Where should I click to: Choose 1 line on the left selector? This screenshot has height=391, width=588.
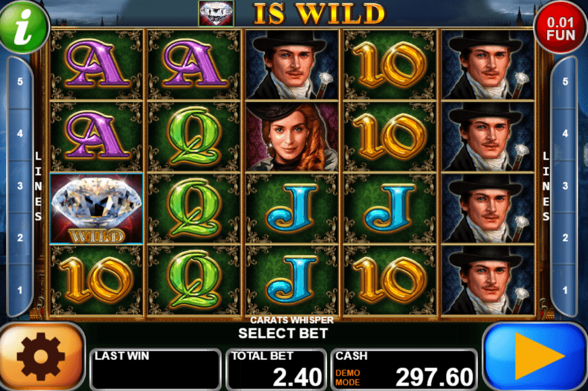coord(20,289)
